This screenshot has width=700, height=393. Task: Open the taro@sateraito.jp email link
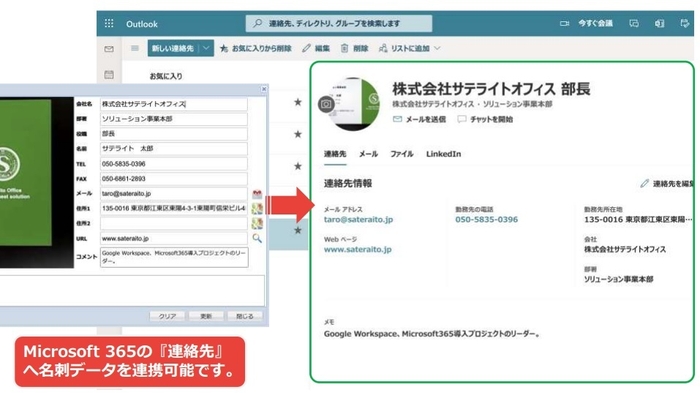(x=358, y=220)
